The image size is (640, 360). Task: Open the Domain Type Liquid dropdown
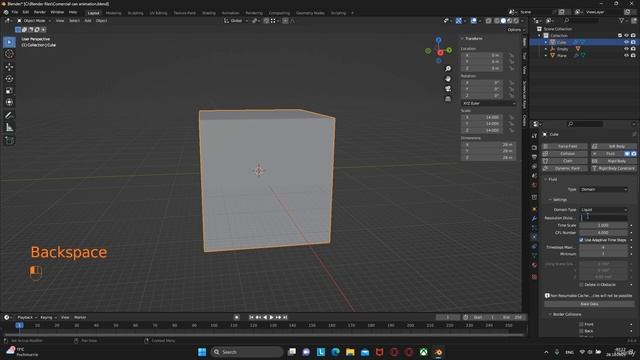click(603, 209)
